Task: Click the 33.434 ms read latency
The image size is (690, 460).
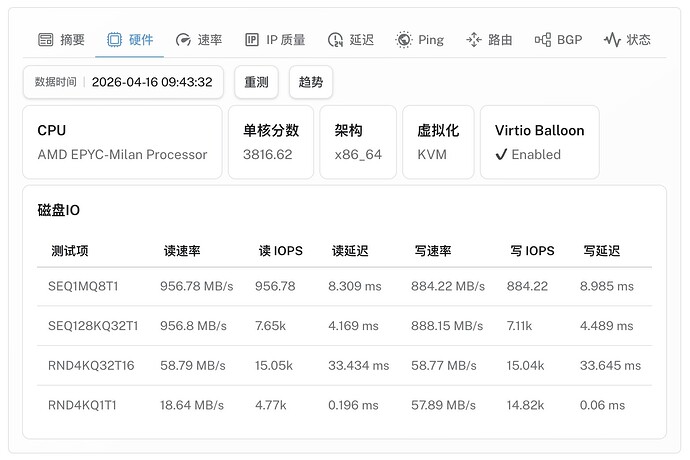Action: pyautogui.click(x=359, y=365)
